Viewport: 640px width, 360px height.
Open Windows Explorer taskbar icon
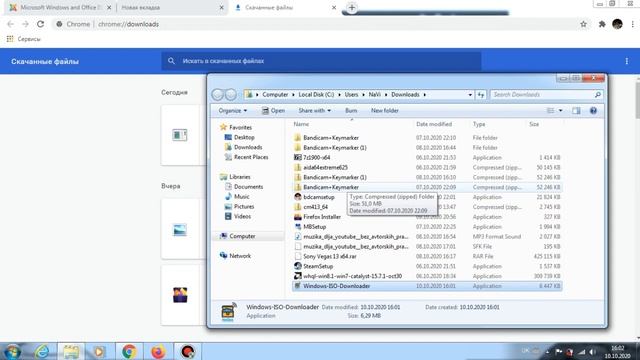click(71, 351)
